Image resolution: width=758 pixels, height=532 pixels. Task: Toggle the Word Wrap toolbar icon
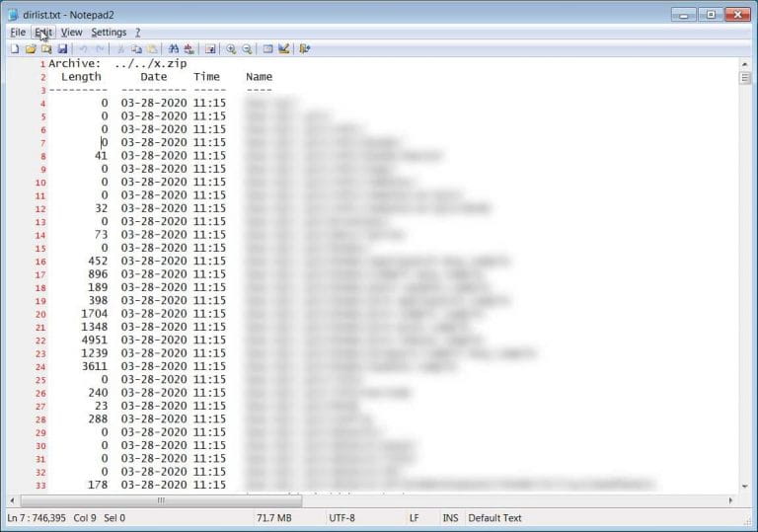[x=210, y=48]
